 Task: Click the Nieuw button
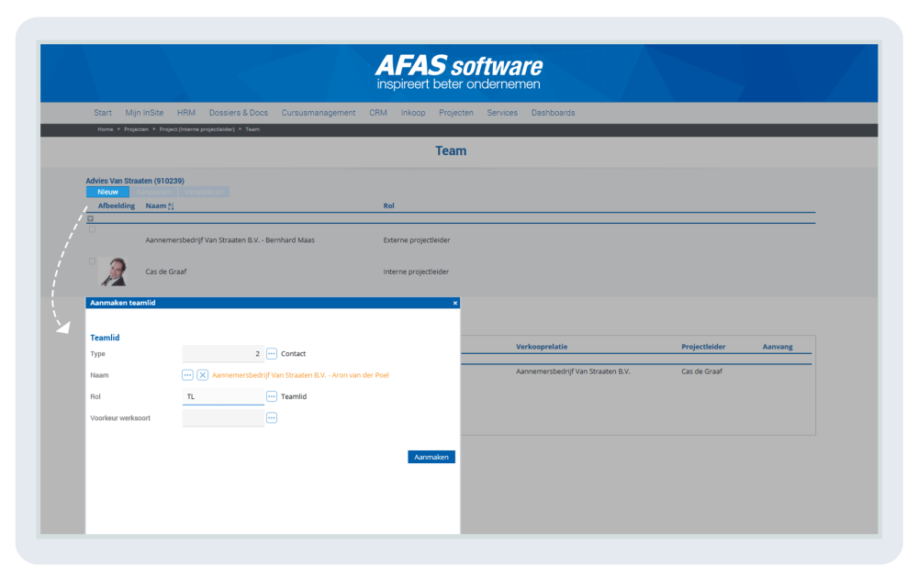pyautogui.click(x=107, y=192)
